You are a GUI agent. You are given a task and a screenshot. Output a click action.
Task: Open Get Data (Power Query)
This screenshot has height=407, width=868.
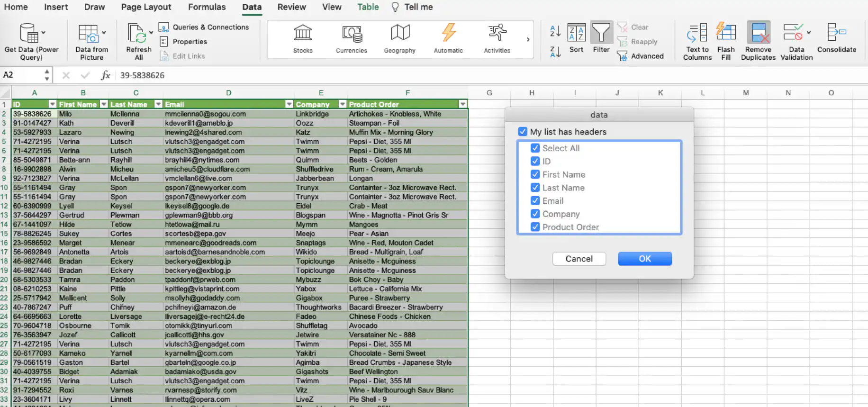31,41
